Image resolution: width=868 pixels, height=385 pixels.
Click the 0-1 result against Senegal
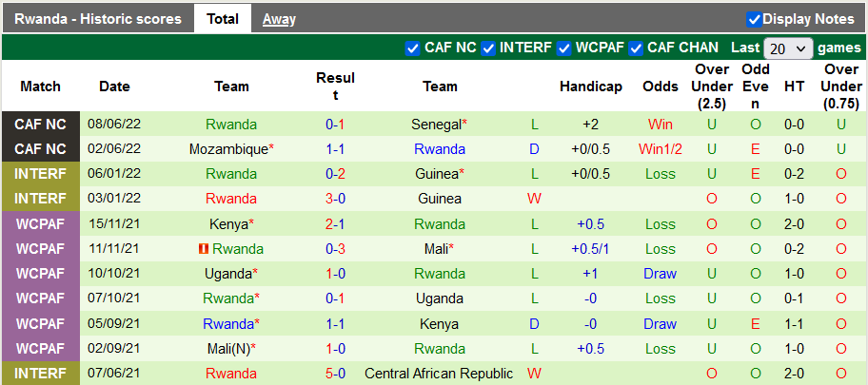click(335, 125)
